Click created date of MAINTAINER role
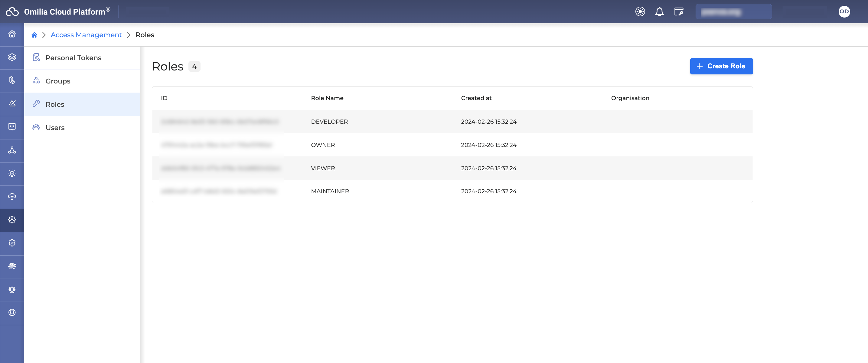The height and width of the screenshot is (363, 868). pyautogui.click(x=488, y=191)
